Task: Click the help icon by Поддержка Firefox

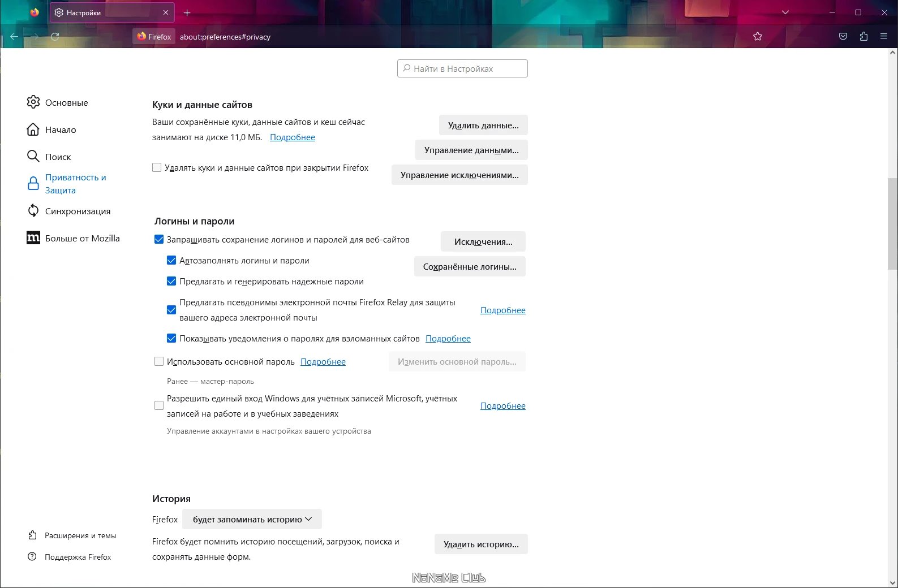Action: coord(32,556)
